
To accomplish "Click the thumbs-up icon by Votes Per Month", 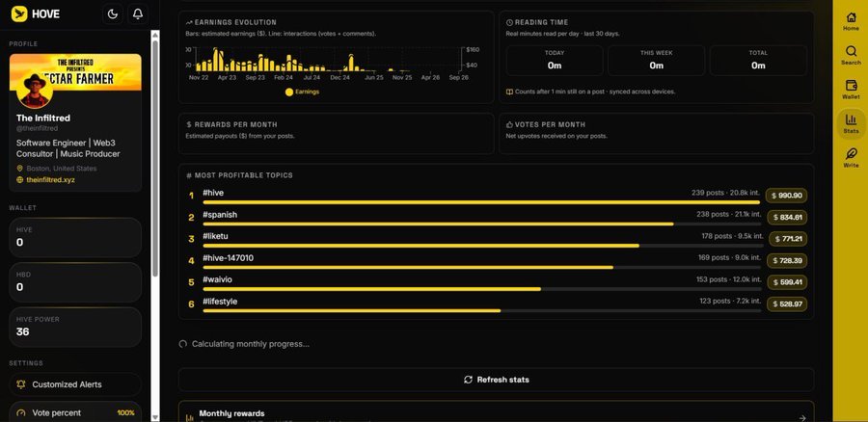I will click(x=509, y=124).
